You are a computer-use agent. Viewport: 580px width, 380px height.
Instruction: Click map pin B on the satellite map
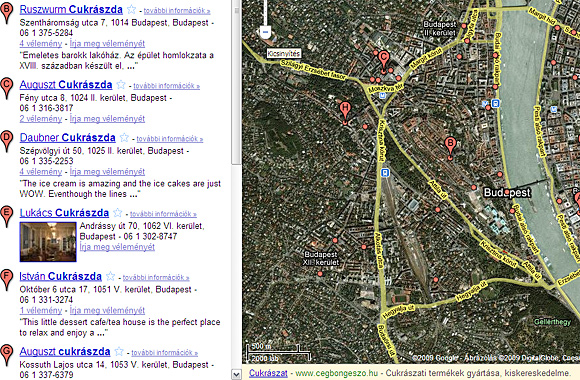tap(450, 148)
